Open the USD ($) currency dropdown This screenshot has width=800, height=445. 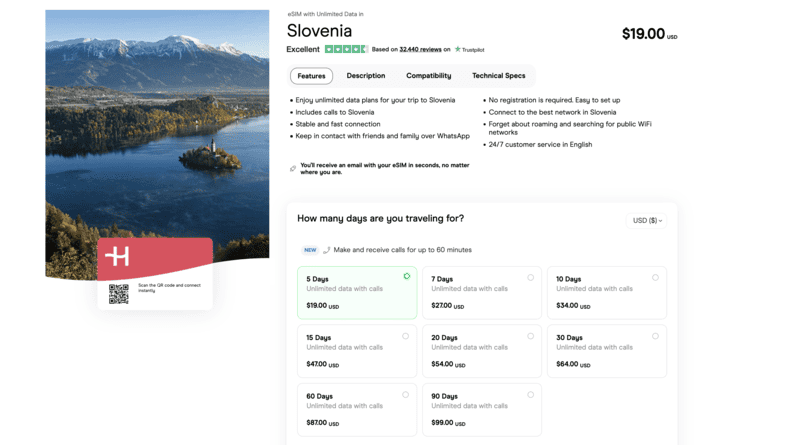coord(647,220)
